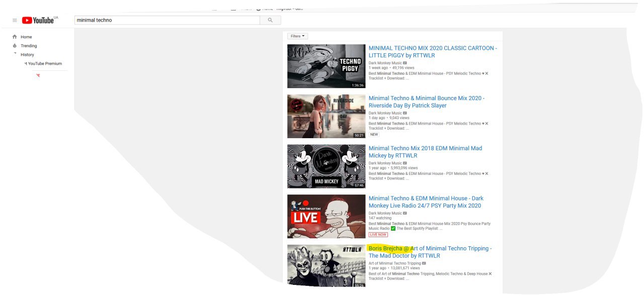Open the Mad Mickey video thumbnail

pos(326,166)
